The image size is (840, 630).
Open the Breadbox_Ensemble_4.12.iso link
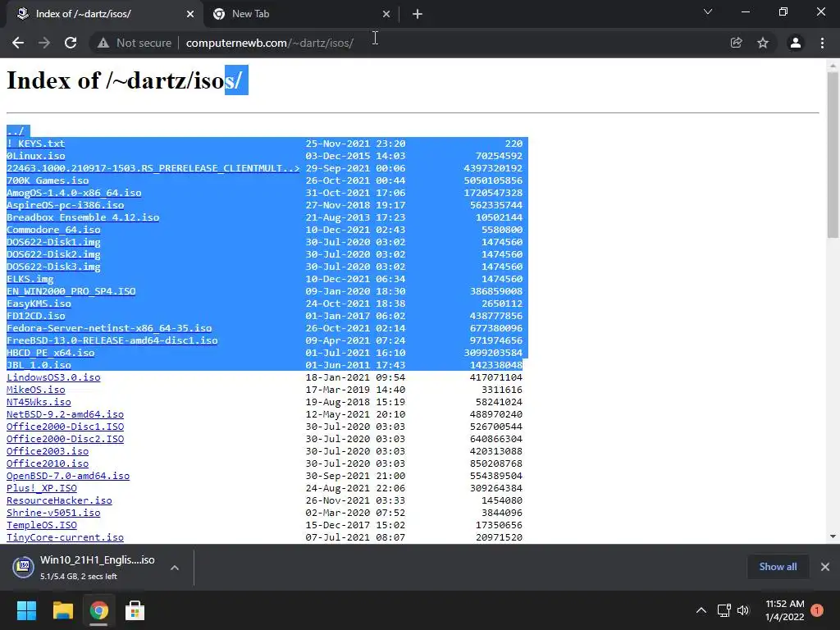click(x=83, y=217)
